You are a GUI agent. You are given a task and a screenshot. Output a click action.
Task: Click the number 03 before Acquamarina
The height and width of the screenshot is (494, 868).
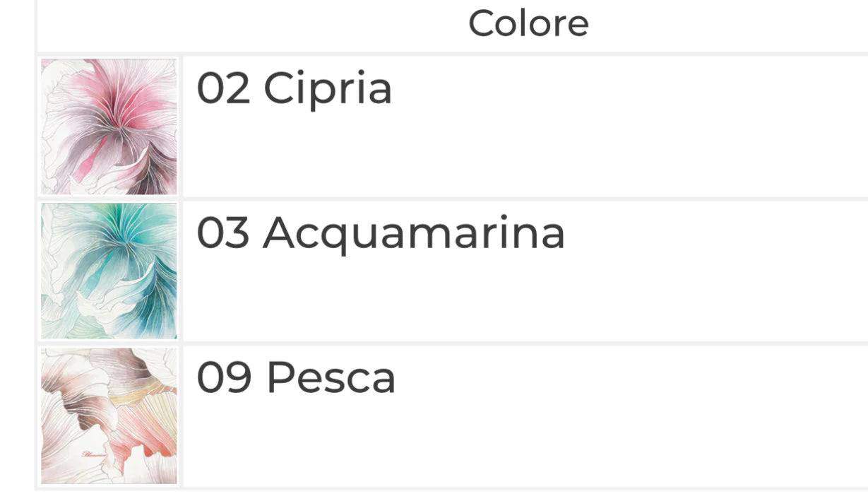pos(223,233)
